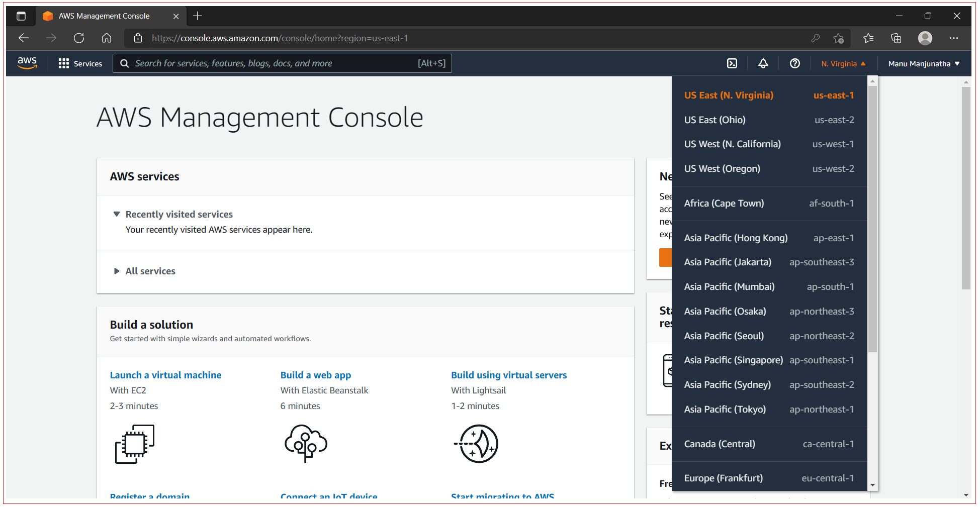
Task: Click the Services label in navbar
Action: (88, 64)
